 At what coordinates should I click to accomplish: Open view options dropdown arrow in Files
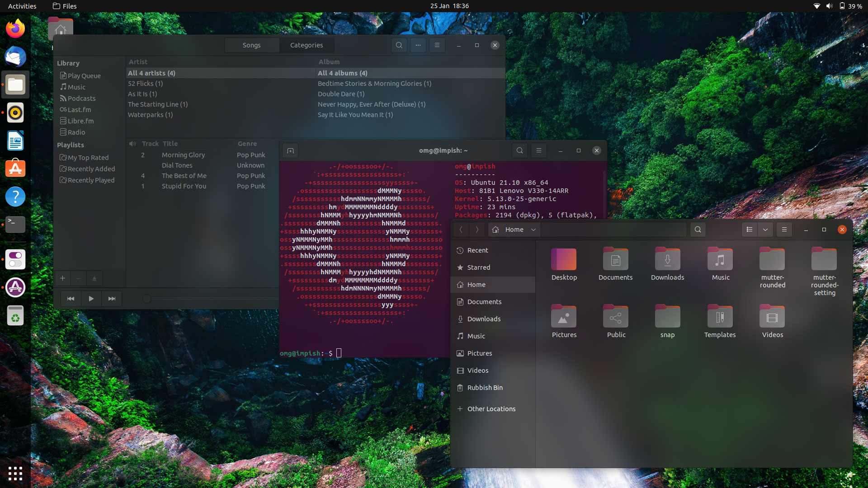pyautogui.click(x=765, y=230)
